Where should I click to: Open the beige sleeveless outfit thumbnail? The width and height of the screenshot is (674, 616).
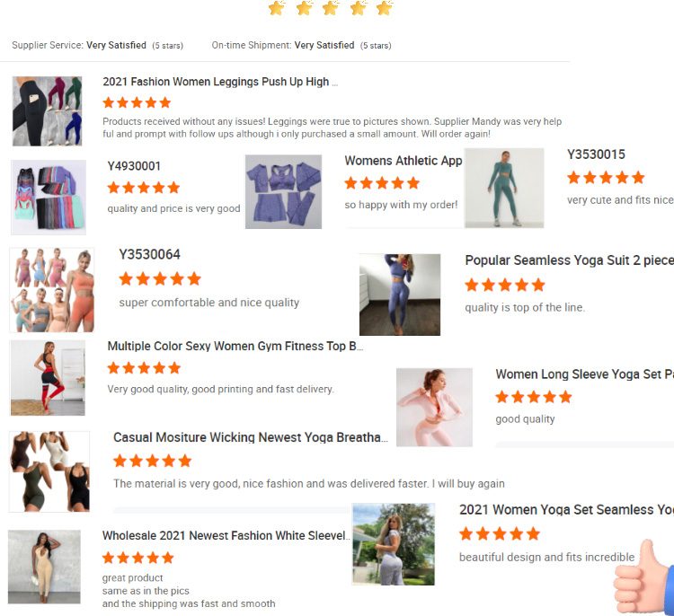tap(44, 567)
